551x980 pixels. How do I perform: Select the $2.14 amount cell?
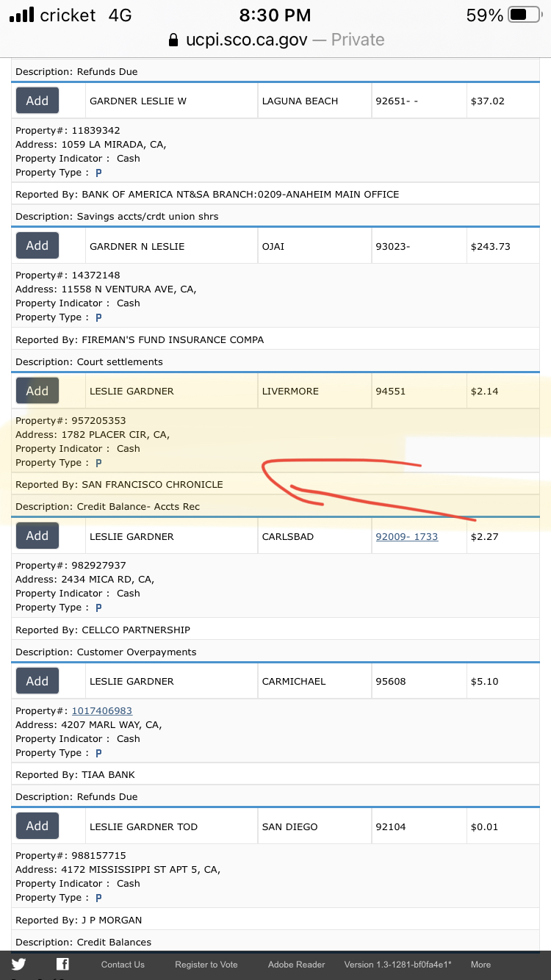pyautogui.click(x=502, y=391)
